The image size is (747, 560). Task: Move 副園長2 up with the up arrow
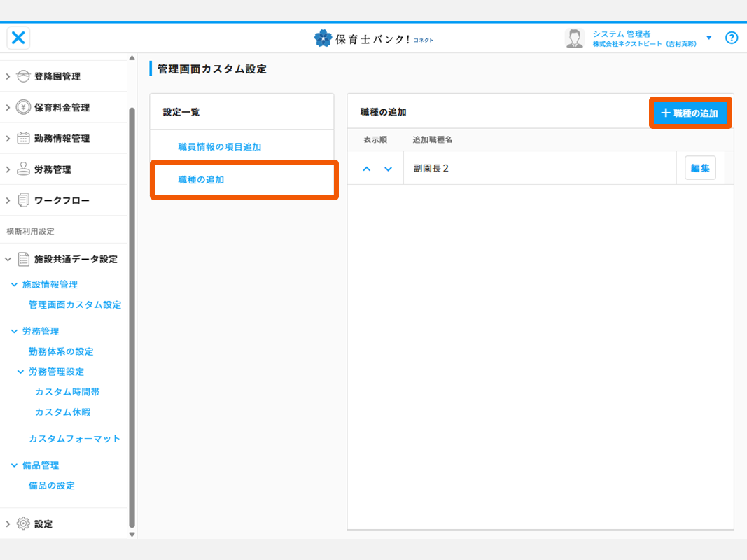[x=366, y=169]
